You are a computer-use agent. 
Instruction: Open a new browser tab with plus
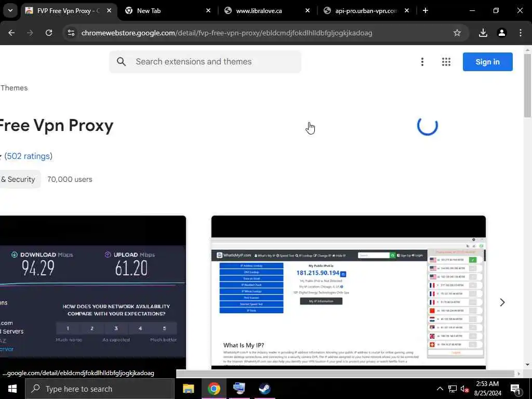[x=425, y=11]
